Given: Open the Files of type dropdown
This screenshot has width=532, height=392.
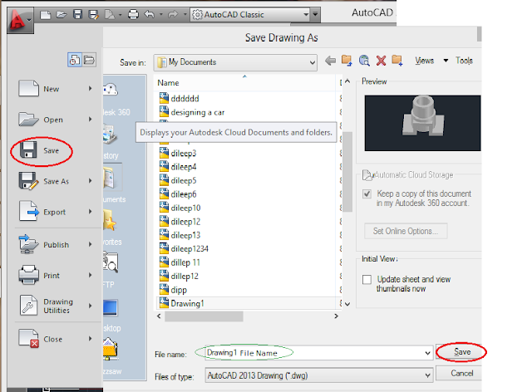Looking at the screenshot, I should tap(319, 375).
